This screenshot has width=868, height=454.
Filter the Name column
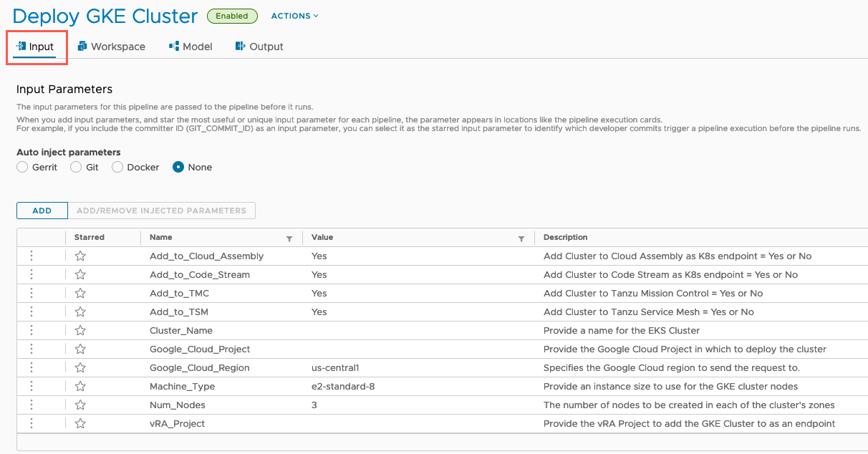(x=289, y=238)
